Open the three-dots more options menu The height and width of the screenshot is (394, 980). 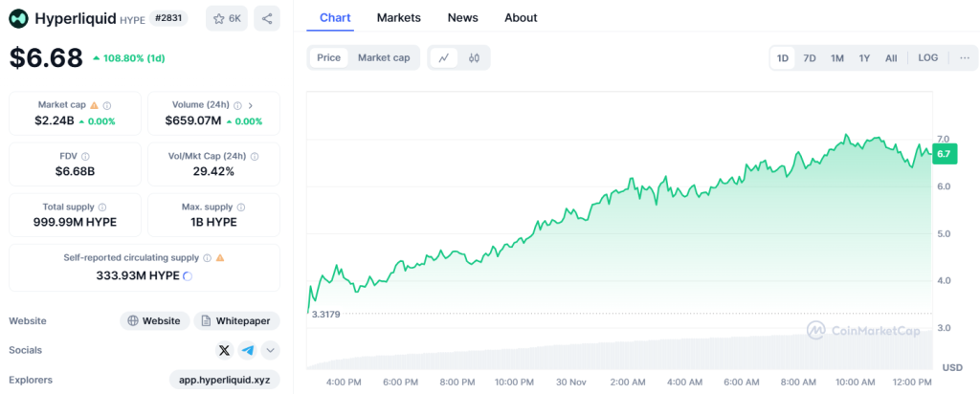point(964,57)
